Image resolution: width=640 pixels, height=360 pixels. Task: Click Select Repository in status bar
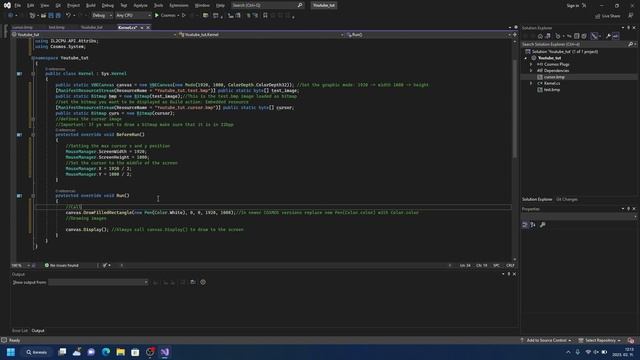point(600,340)
